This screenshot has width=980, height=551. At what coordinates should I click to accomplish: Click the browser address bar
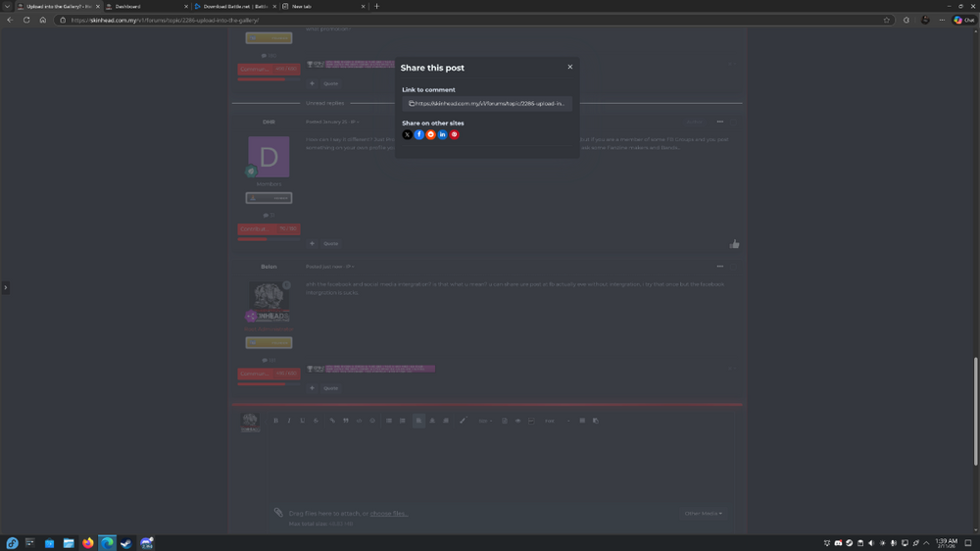point(470,20)
